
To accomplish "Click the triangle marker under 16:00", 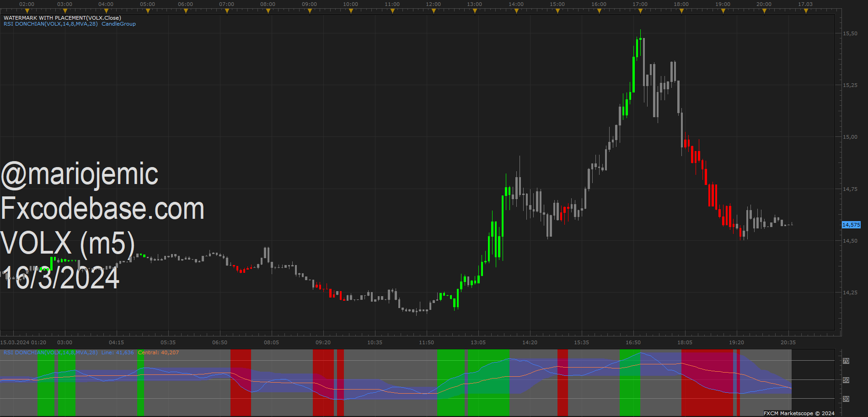I will [599, 11].
